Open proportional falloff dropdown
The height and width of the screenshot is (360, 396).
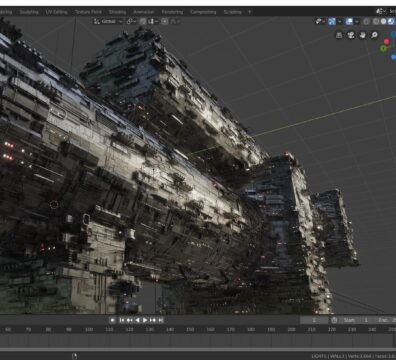pyautogui.click(x=176, y=21)
